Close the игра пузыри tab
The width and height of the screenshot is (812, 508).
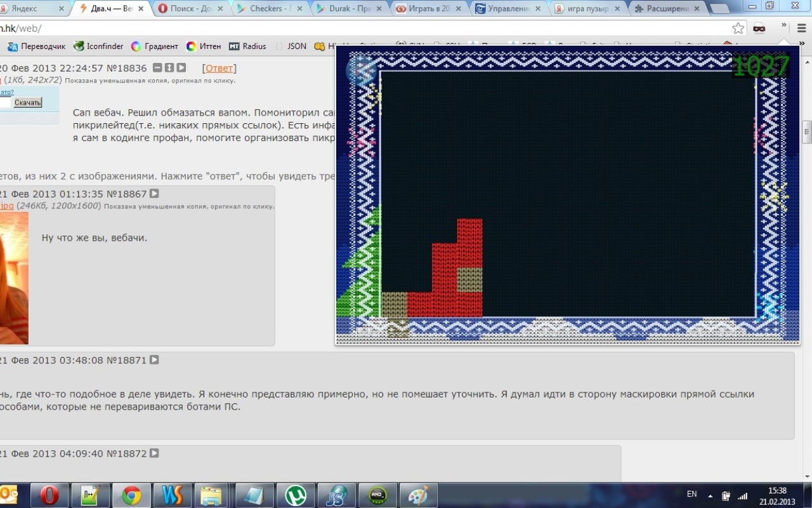[x=619, y=9]
